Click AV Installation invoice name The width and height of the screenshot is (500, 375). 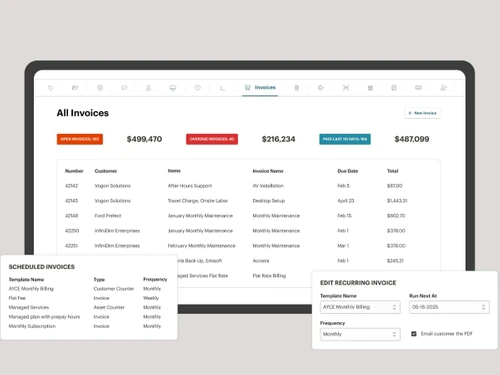pos(268,186)
